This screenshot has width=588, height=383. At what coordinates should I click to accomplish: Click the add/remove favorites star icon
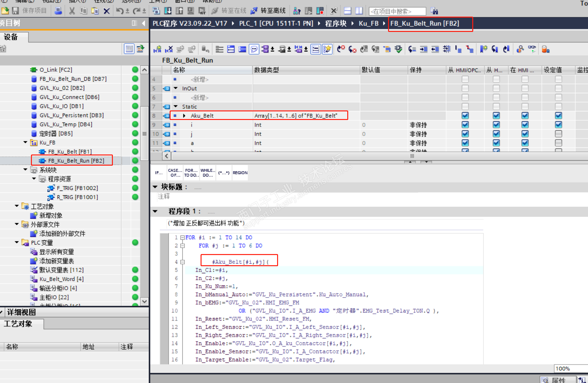tap(327, 49)
